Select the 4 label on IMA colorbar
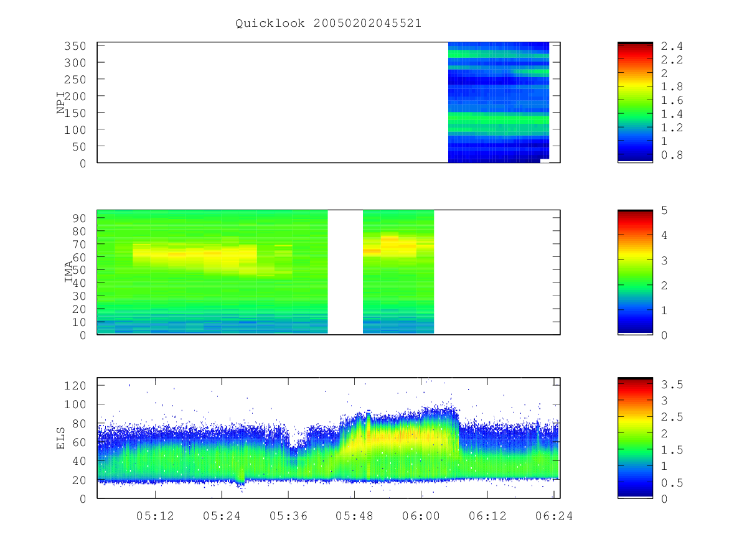The width and height of the screenshot is (747, 560). click(664, 236)
